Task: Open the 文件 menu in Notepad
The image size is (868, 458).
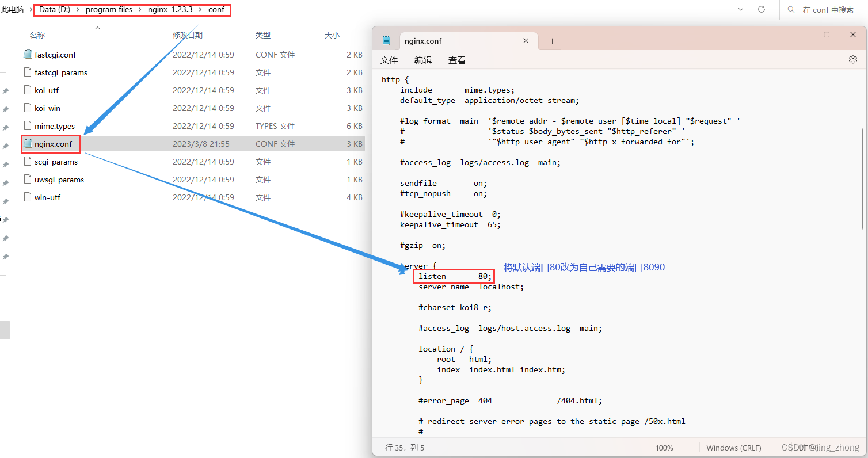Action: tap(389, 60)
